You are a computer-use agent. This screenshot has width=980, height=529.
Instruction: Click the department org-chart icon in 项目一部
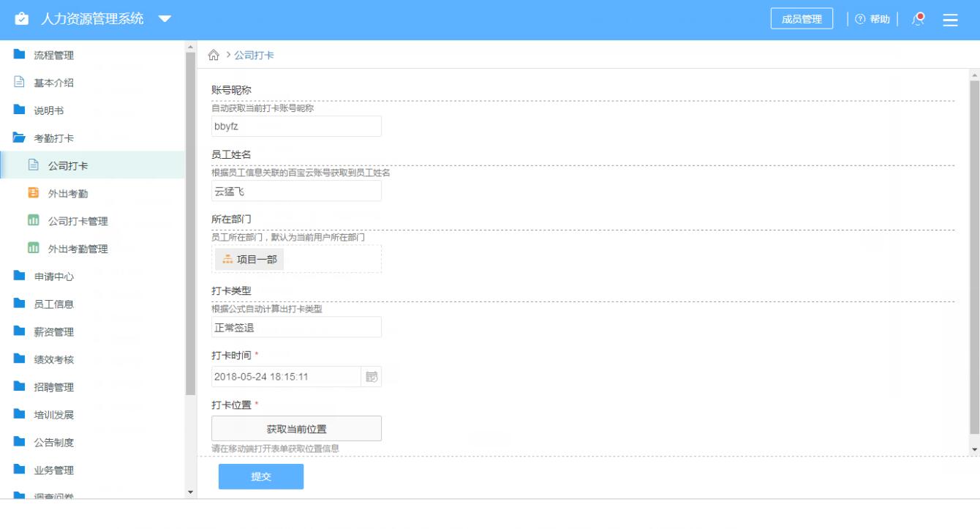pos(227,259)
